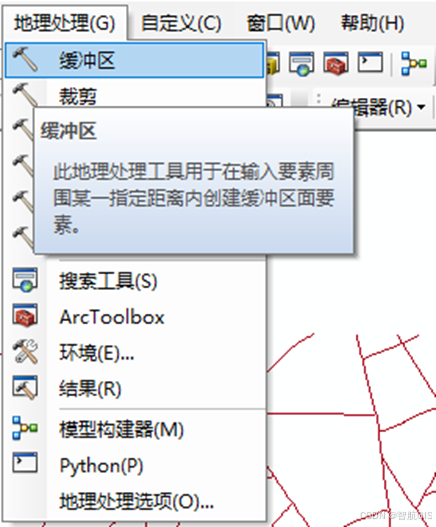This screenshot has height=527, width=436.
Task: Open the 地理处理(G) menu
Action: 65,23
